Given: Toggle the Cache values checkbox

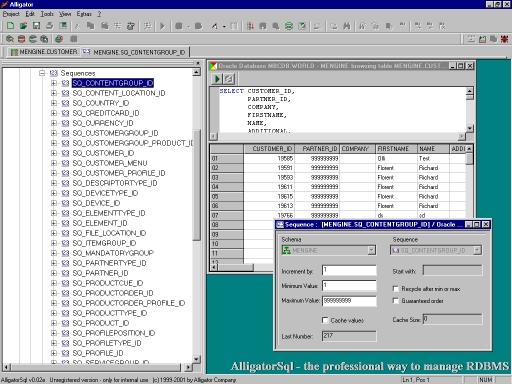Looking at the screenshot, I should pos(325,320).
